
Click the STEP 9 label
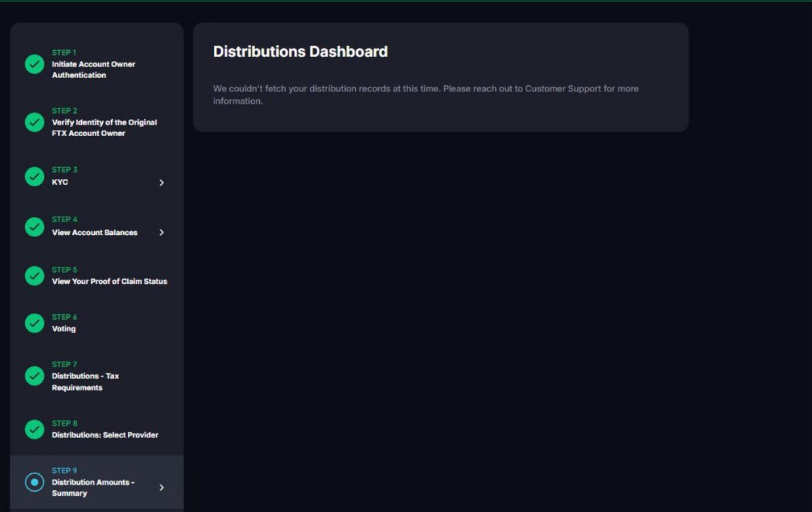click(x=65, y=471)
